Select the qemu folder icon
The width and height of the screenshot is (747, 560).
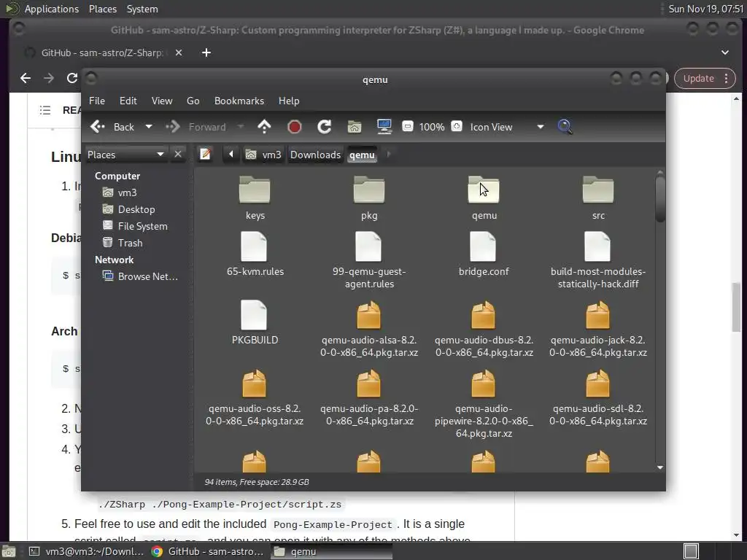(x=484, y=190)
